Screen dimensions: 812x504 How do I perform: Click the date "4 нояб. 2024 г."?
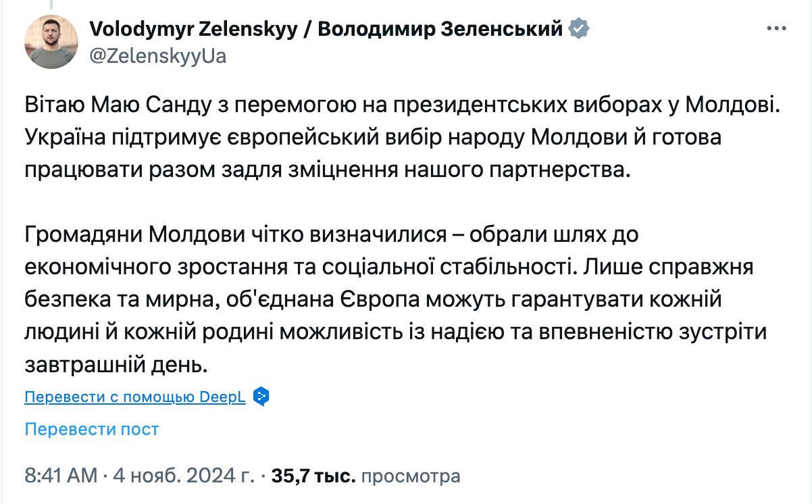[183, 476]
